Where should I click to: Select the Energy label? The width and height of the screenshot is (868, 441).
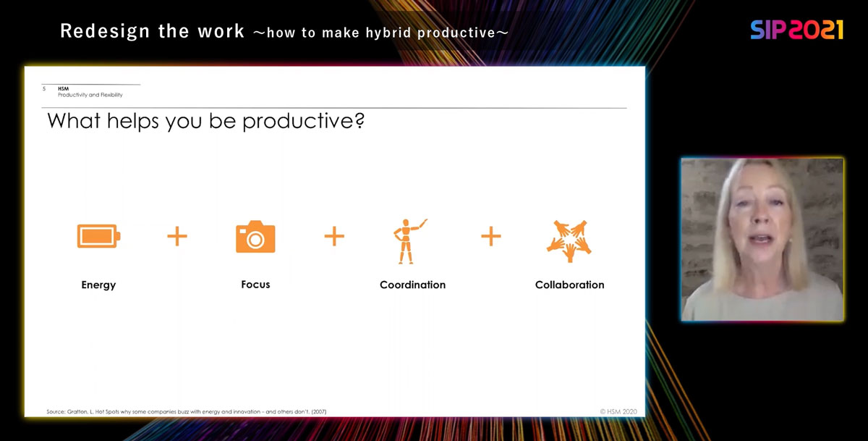coord(98,285)
